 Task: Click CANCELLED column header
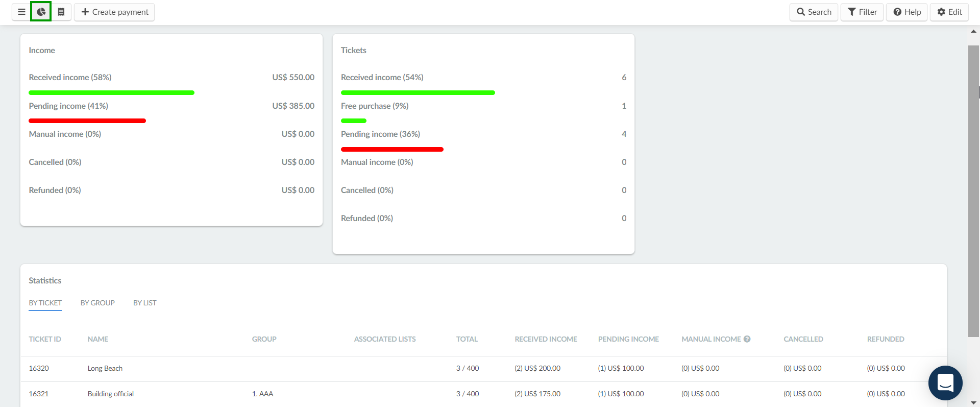(803, 339)
